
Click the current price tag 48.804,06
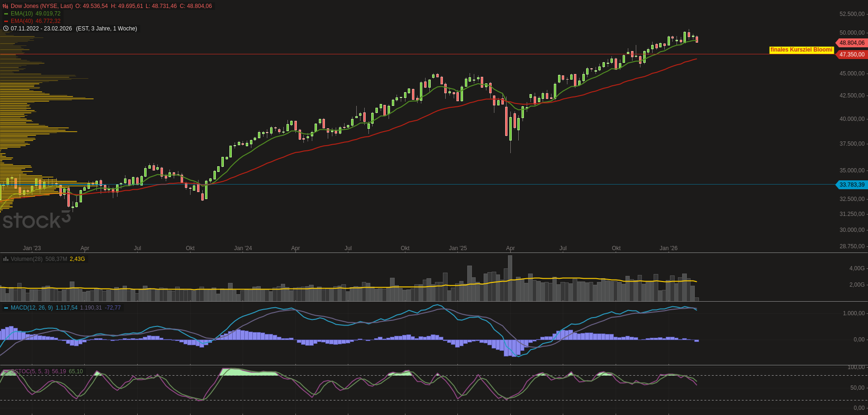point(852,43)
